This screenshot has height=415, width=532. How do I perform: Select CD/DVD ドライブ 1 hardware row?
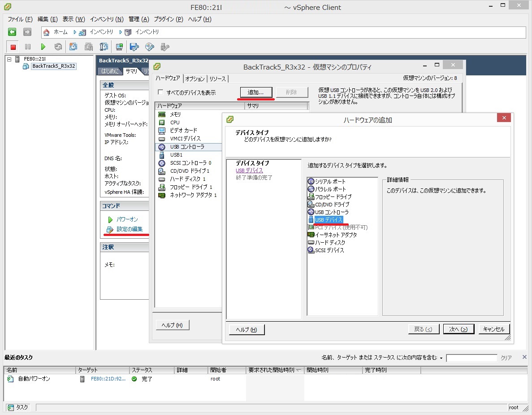[189, 171]
